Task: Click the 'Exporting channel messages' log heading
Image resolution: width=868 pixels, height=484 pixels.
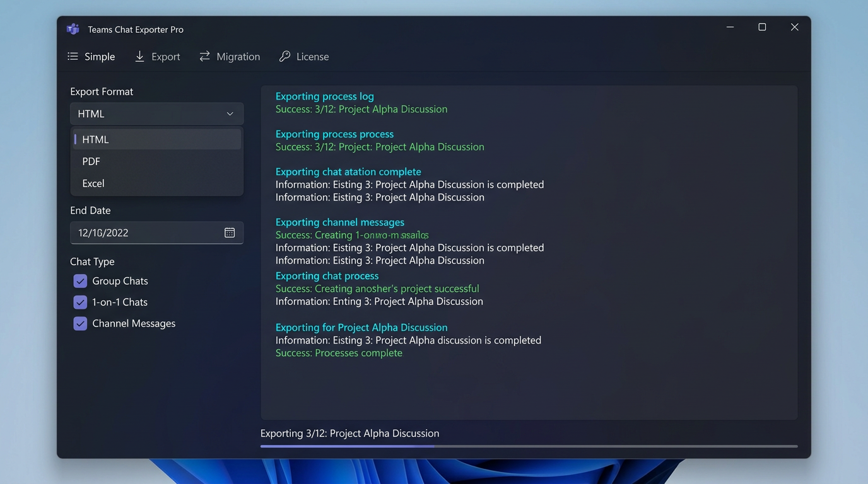Action: pyautogui.click(x=340, y=222)
